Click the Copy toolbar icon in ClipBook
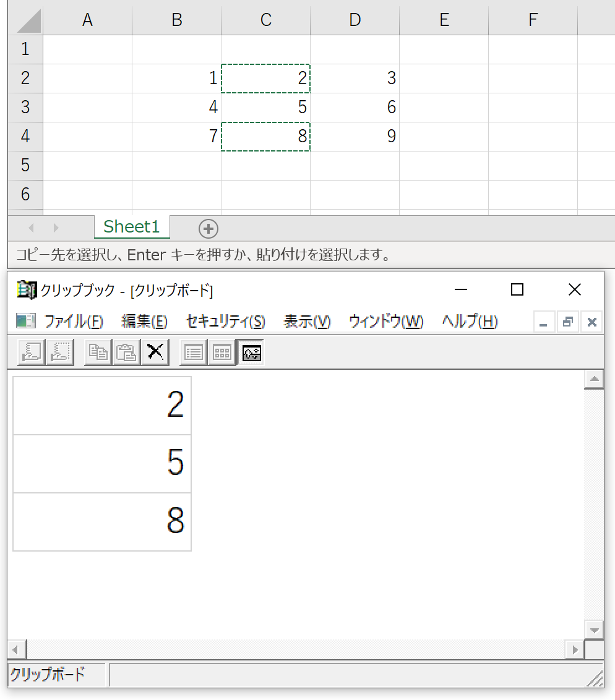Screen dimensions: 615x700 pos(98,352)
